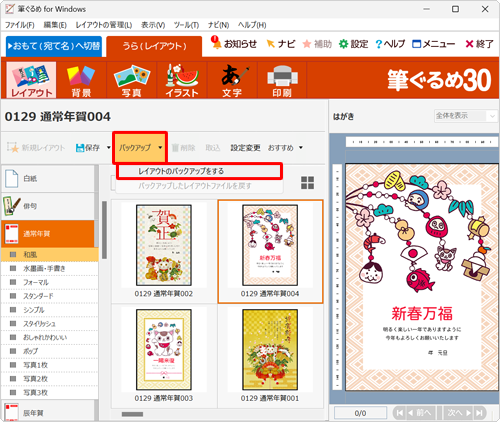This screenshot has width=500, height=422.
Task: Select the フォーマル subcategory
Action: pos(50,282)
